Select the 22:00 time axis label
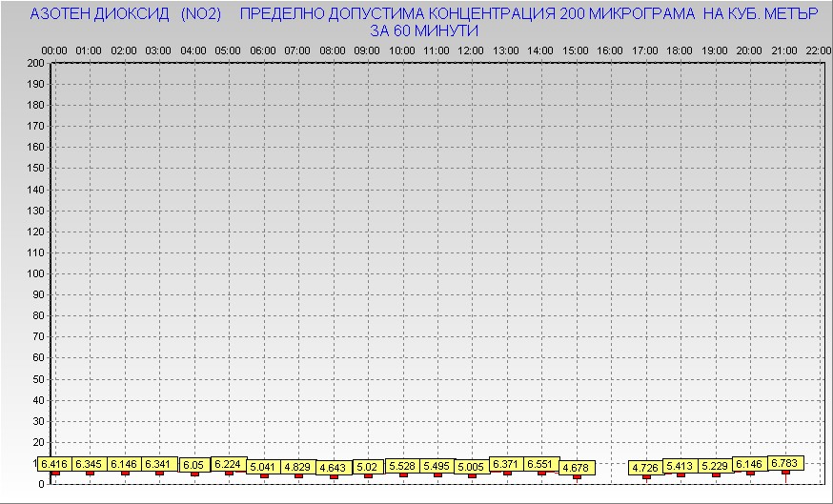The width and height of the screenshot is (833, 504). (x=818, y=50)
